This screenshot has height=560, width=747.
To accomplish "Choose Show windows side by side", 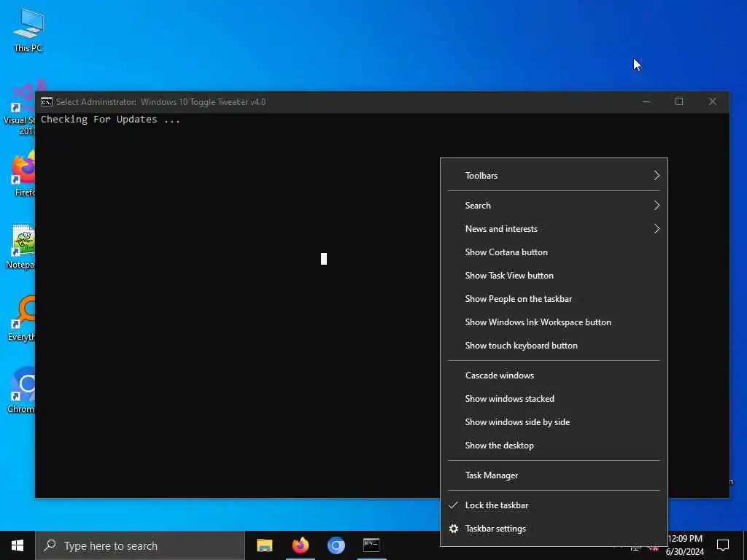I will point(554,422).
